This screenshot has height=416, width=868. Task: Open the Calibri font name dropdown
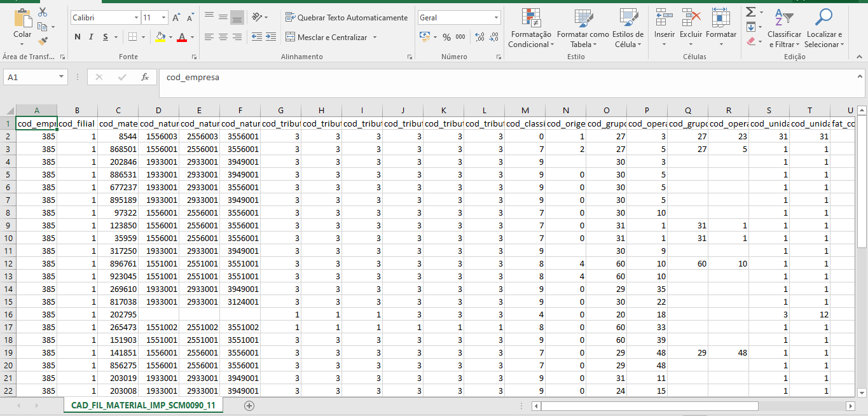coord(135,18)
